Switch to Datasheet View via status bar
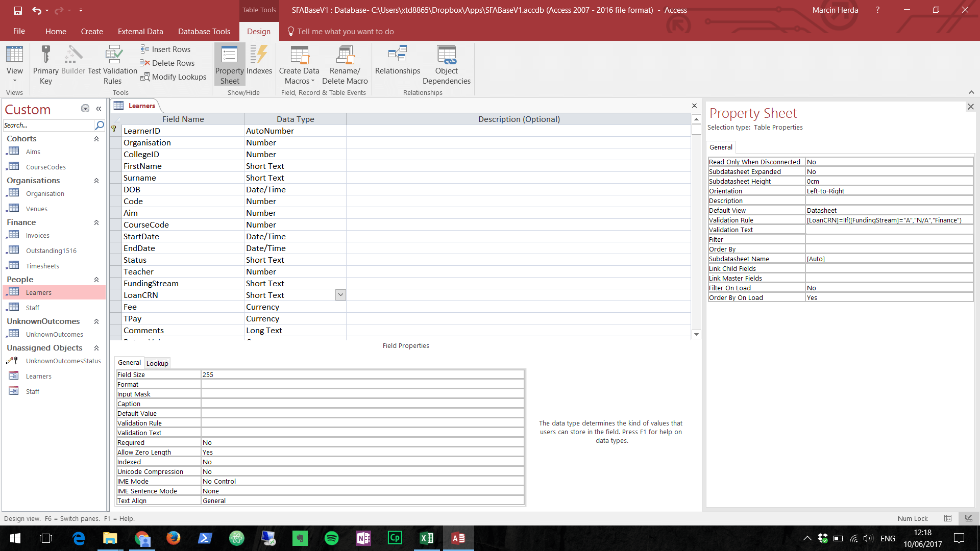 click(948, 518)
